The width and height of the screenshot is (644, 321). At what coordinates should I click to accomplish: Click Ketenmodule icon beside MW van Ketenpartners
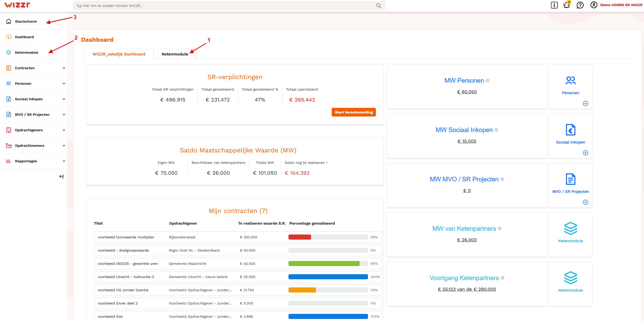[571, 228]
